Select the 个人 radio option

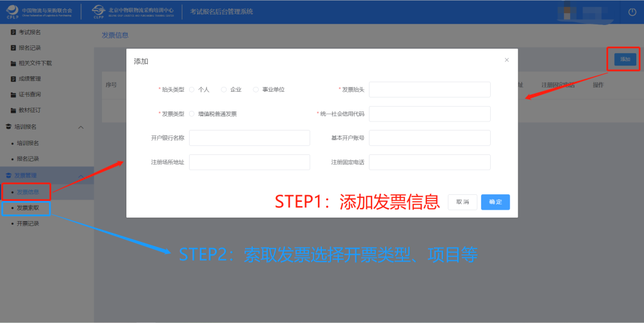pyautogui.click(x=192, y=89)
